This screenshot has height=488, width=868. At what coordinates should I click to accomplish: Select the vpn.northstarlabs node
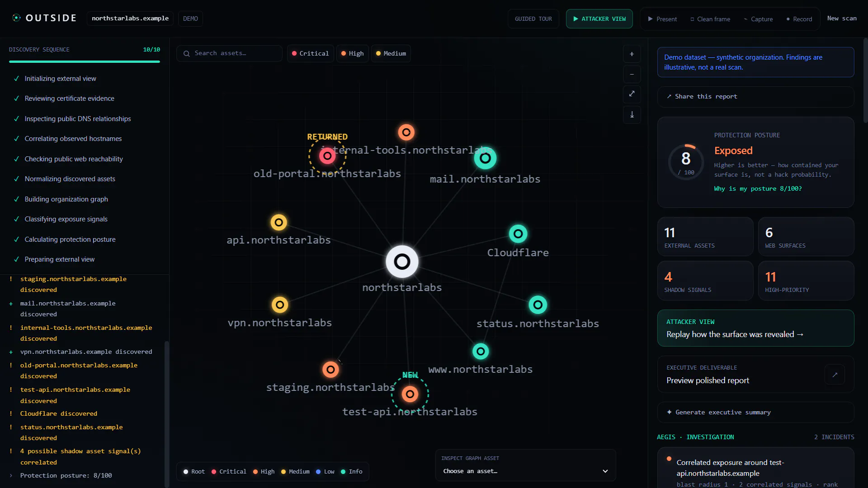pos(280,305)
